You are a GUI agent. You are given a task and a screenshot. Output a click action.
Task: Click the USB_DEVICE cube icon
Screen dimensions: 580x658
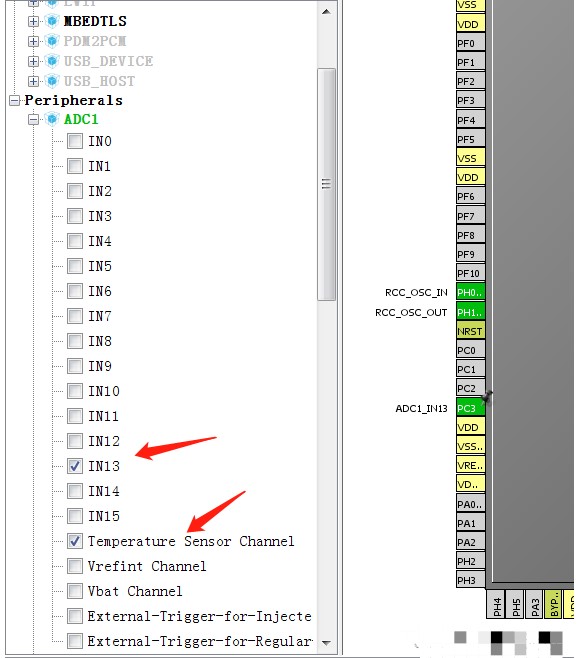pos(52,61)
